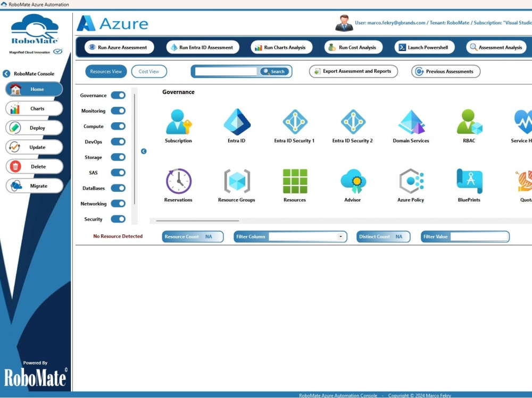Open Previous Assessments
The height and width of the screenshot is (398, 532).
446,72
